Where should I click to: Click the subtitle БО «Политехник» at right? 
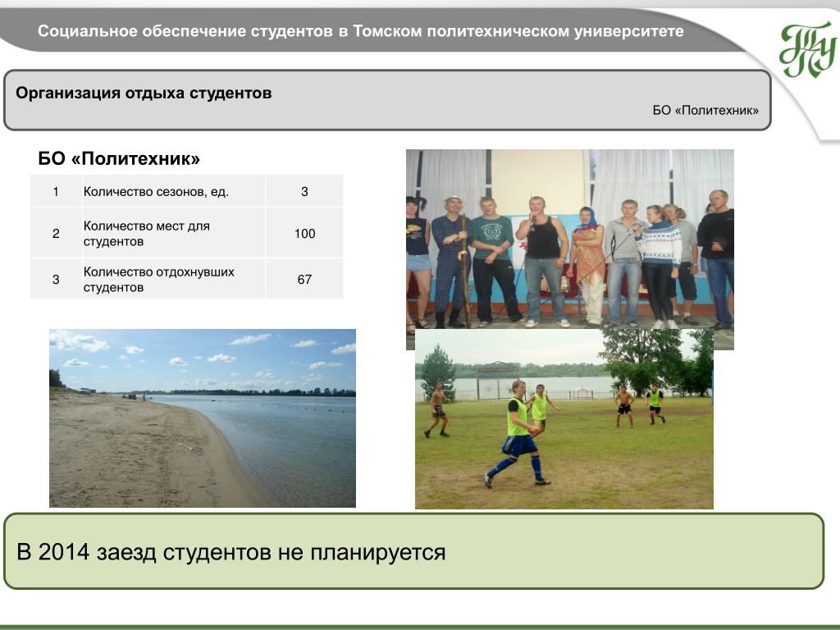[x=705, y=111]
